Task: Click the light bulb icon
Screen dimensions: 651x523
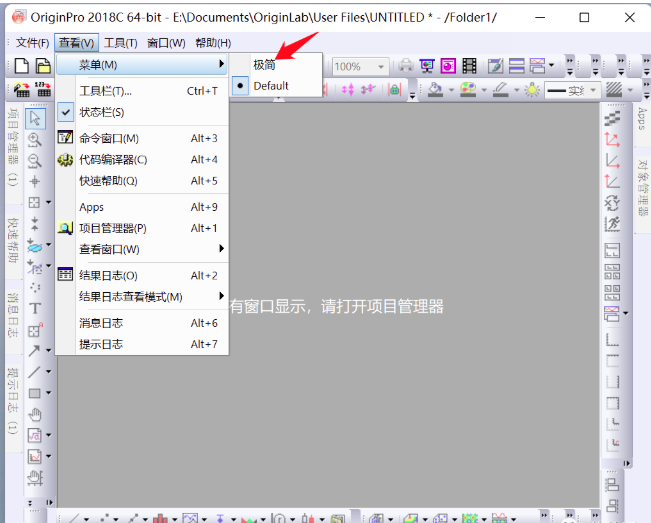Action: pyautogui.click(x=532, y=90)
